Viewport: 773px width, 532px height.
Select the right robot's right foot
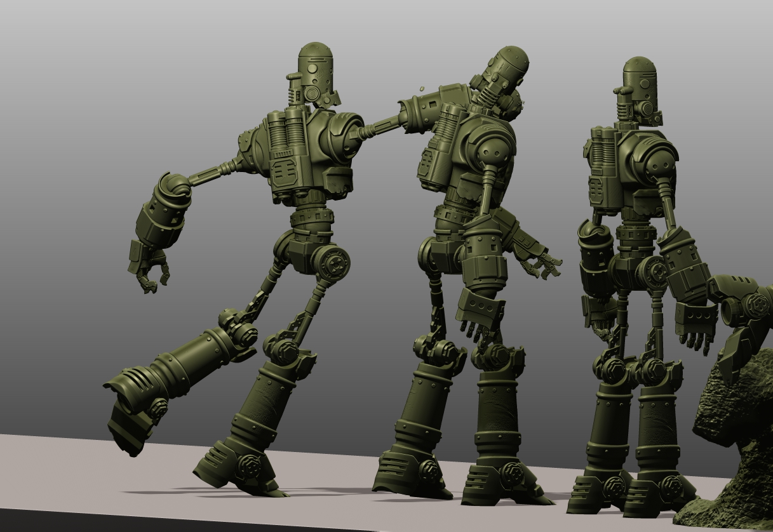coord(661,492)
